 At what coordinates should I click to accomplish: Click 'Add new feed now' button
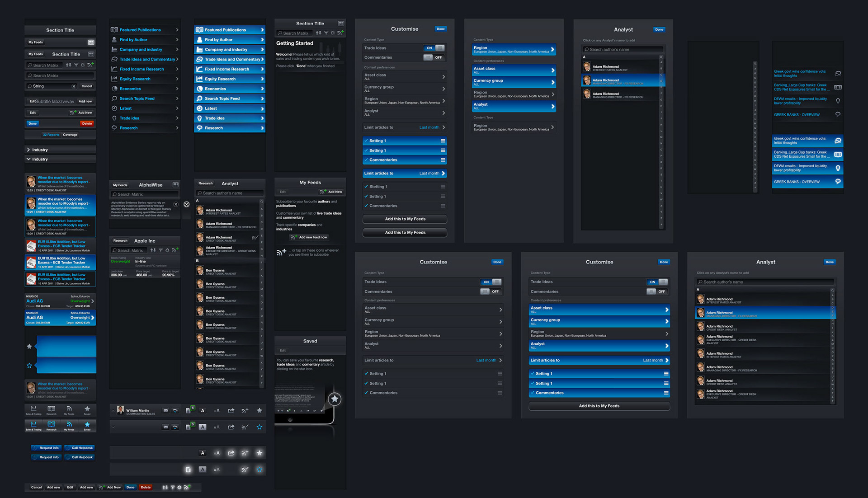point(309,237)
